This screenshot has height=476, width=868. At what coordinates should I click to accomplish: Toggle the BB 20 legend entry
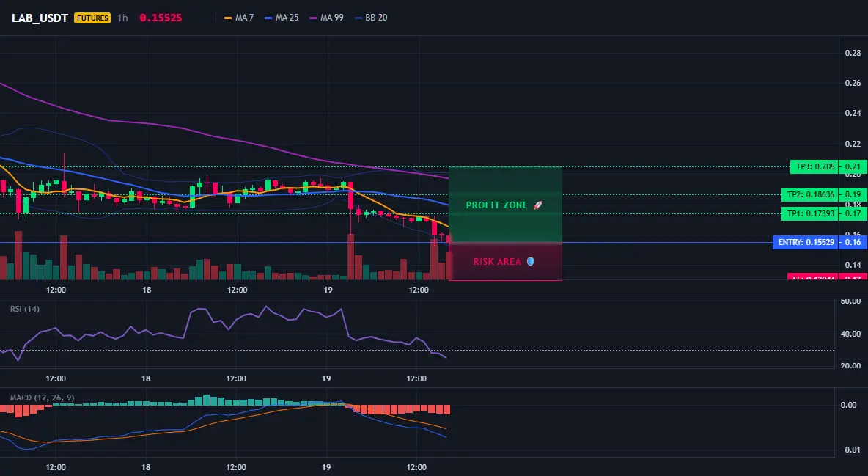click(x=371, y=18)
